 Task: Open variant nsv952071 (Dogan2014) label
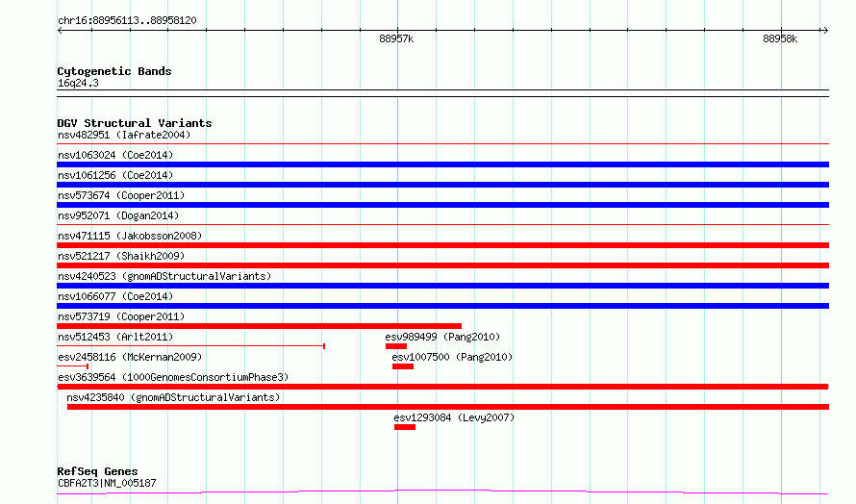tap(118, 215)
